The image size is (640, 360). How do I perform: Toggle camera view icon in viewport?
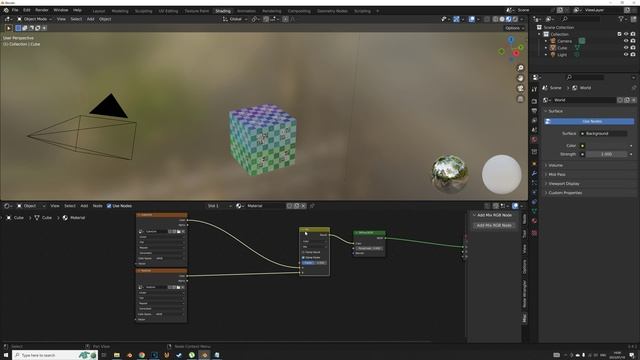click(520, 89)
